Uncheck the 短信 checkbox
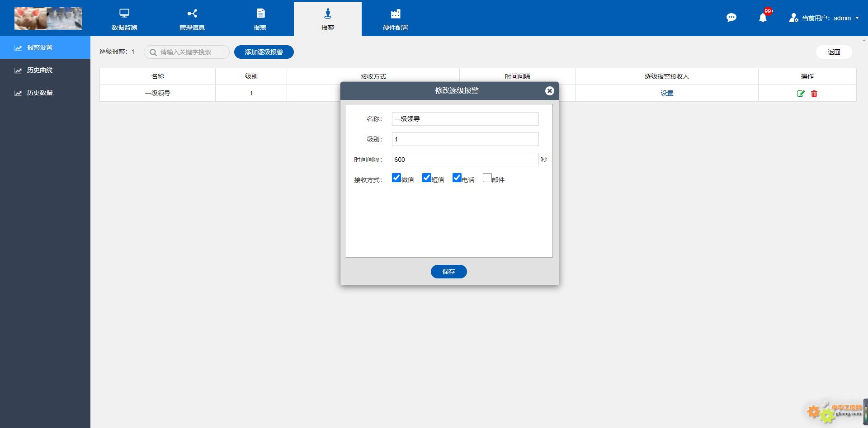868x428 pixels. tap(427, 178)
